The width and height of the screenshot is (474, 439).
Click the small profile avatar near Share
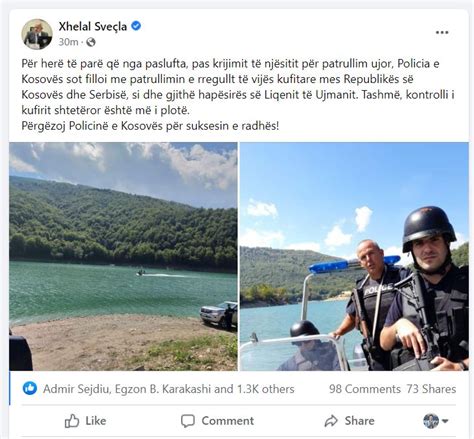pos(431,421)
